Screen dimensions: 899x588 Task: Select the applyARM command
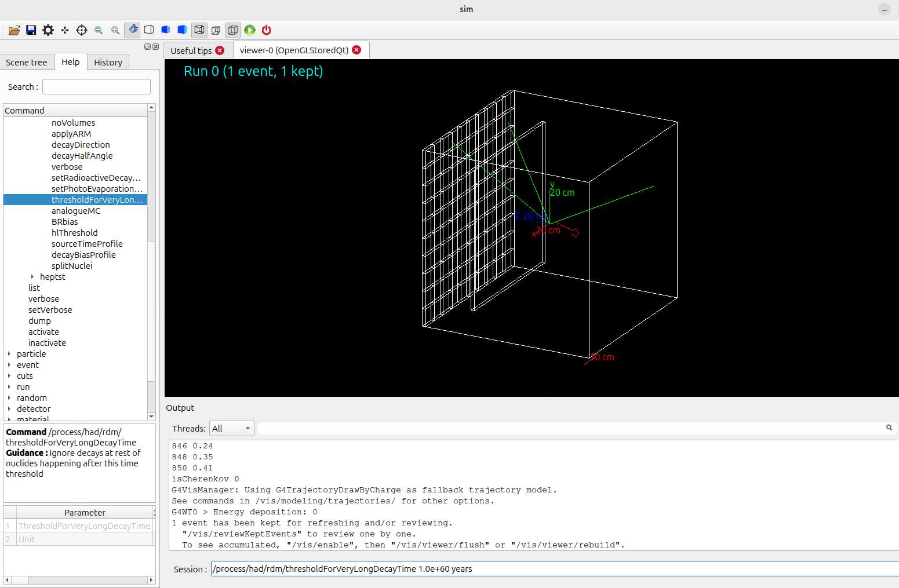[71, 134]
